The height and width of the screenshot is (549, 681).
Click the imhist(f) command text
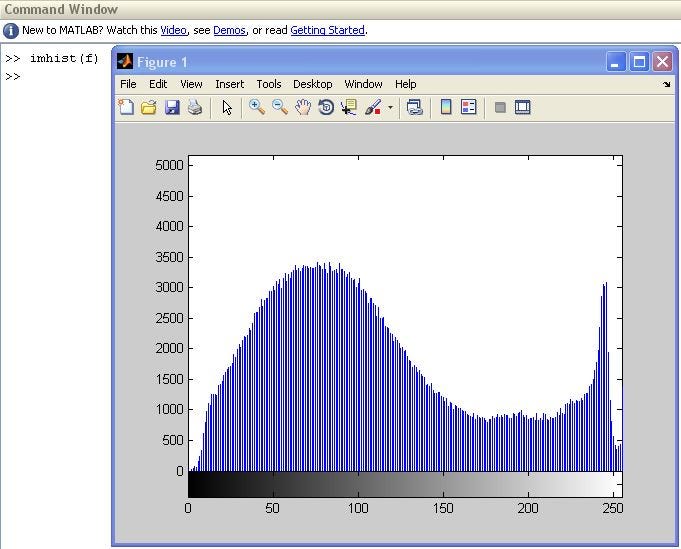[64, 58]
